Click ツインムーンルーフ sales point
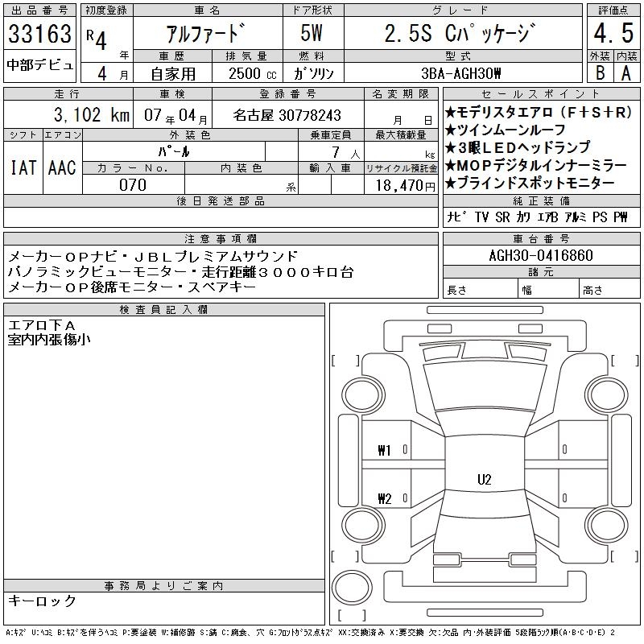 coord(506,130)
